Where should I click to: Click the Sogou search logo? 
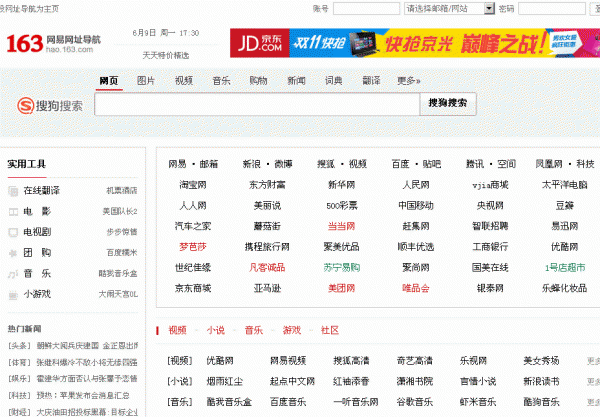(50, 106)
